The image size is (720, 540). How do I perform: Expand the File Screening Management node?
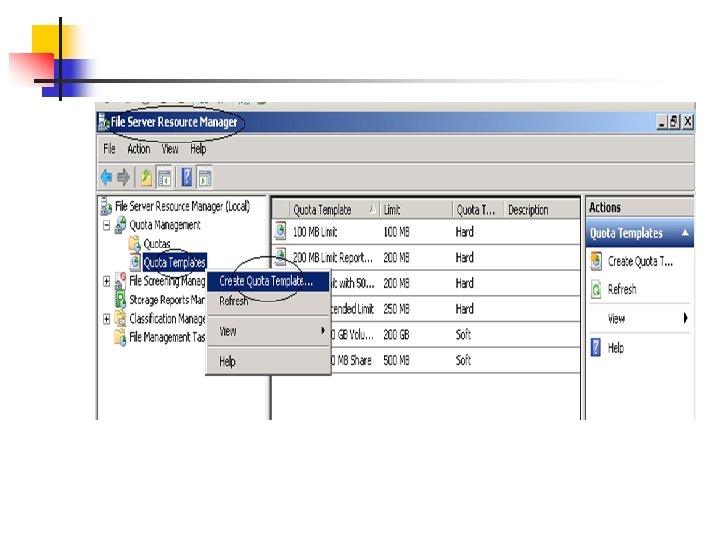click(x=107, y=281)
